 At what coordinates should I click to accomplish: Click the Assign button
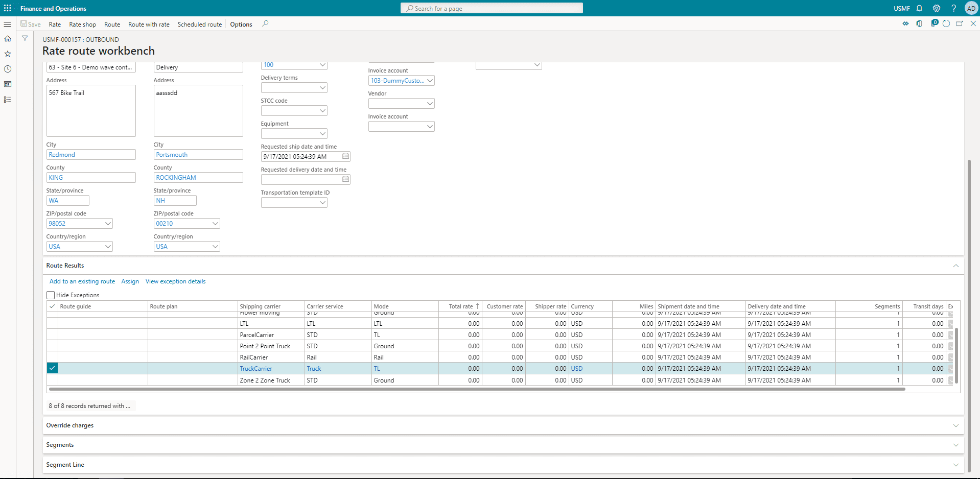pyautogui.click(x=130, y=281)
